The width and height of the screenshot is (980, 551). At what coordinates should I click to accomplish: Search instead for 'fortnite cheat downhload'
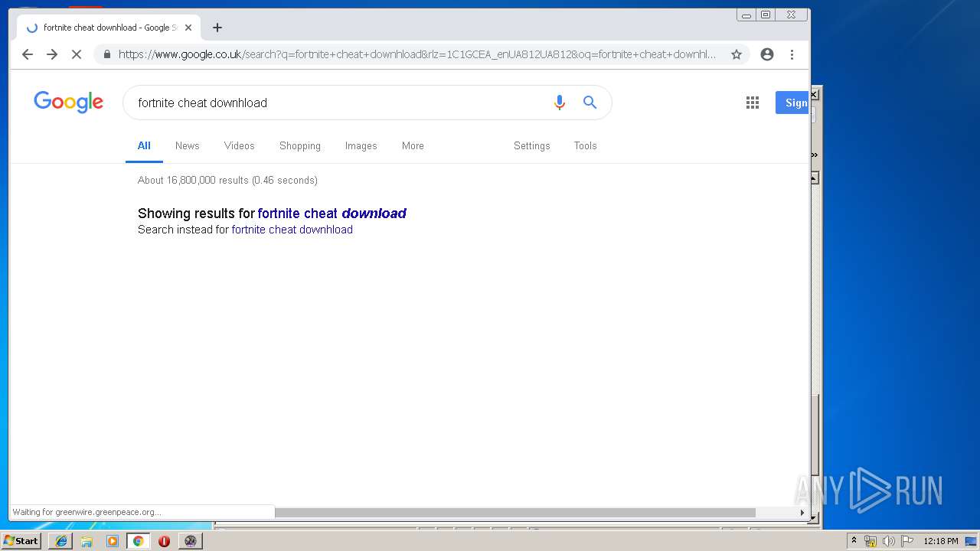click(x=292, y=230)
